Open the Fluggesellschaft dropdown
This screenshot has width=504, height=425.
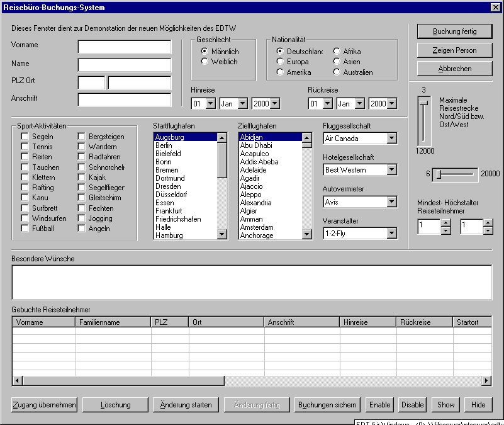pyautogui.click(x=391, y=139)
